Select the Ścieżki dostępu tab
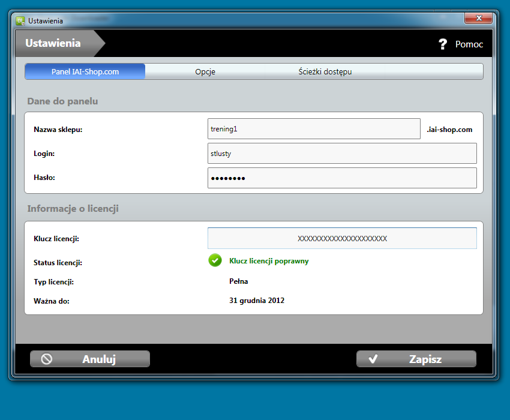This screenshot has height=420, width=510. [x=325, y=71]
